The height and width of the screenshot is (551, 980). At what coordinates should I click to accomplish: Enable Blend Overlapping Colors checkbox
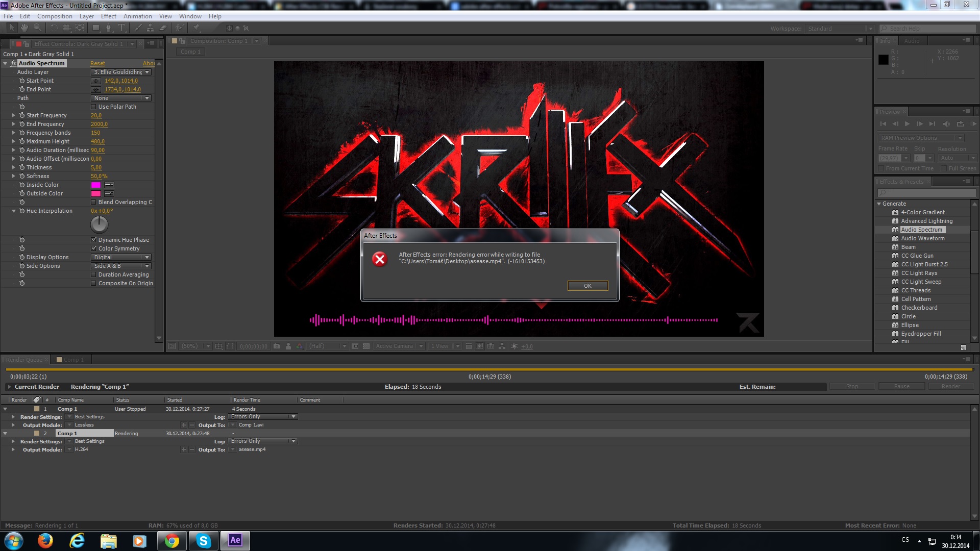(93, 202)
